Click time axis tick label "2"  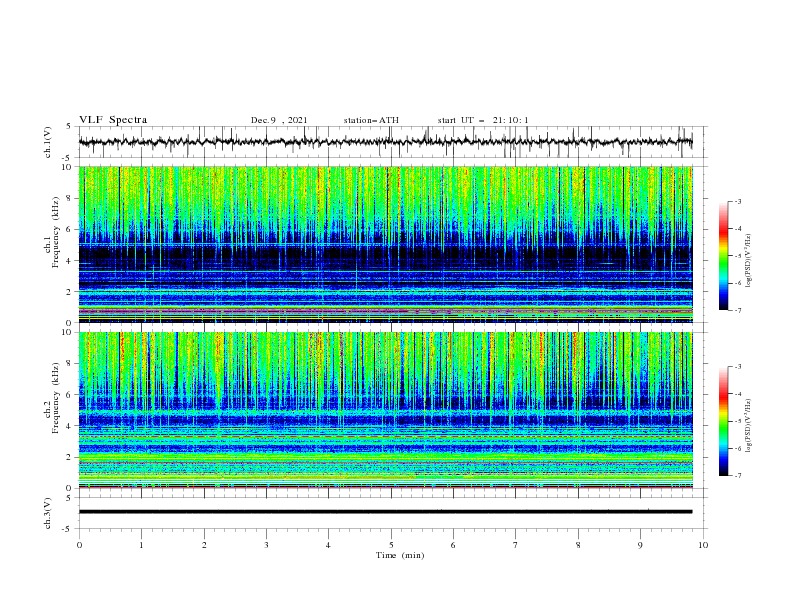[x=204, y=545]
